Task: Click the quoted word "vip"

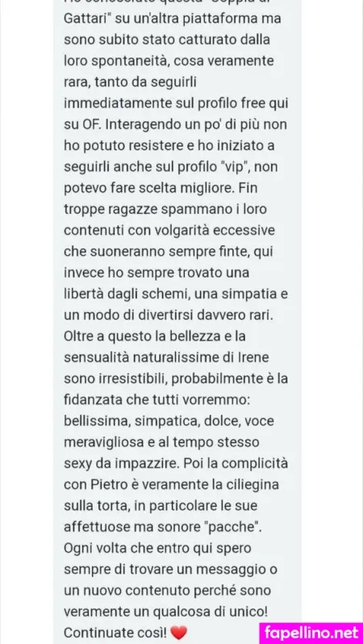Action: coord(236,167)
